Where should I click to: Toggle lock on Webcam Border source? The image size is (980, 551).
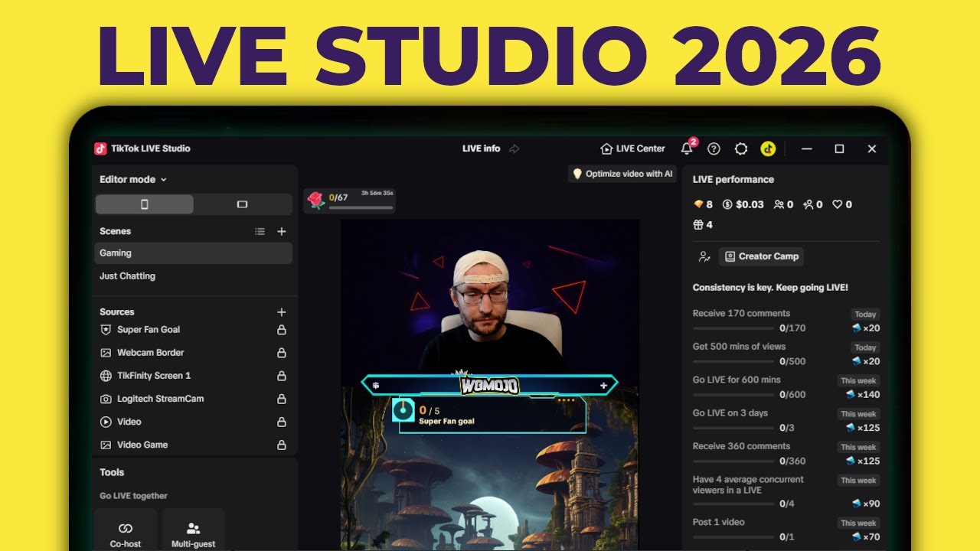coord(281,353)
